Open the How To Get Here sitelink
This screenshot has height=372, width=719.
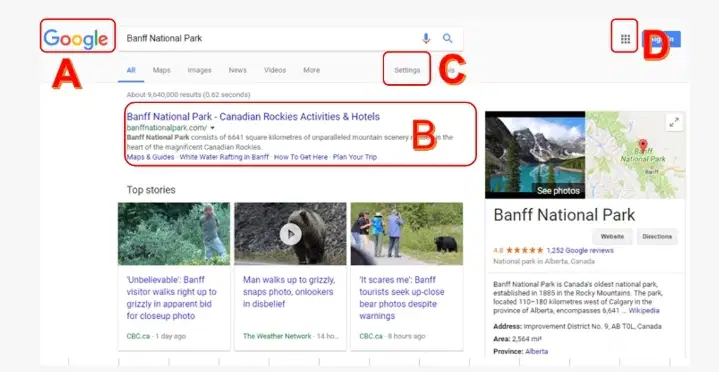tap(301, 157)
